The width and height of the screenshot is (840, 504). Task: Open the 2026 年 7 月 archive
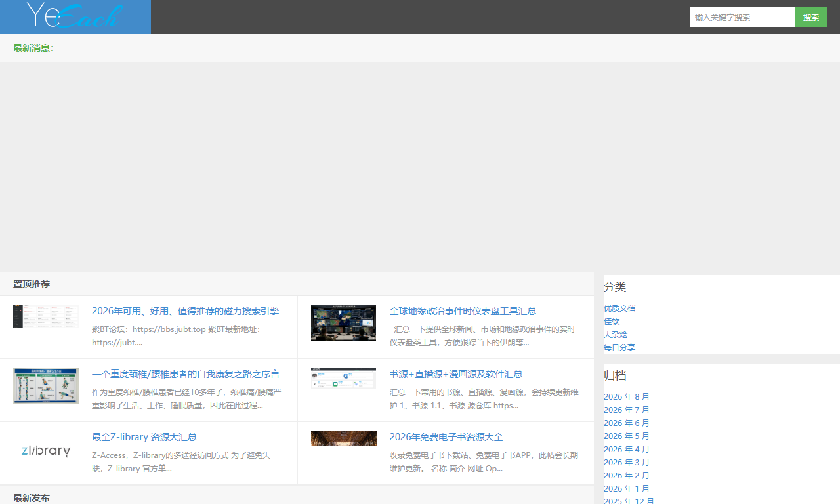[x=627, y=409]
